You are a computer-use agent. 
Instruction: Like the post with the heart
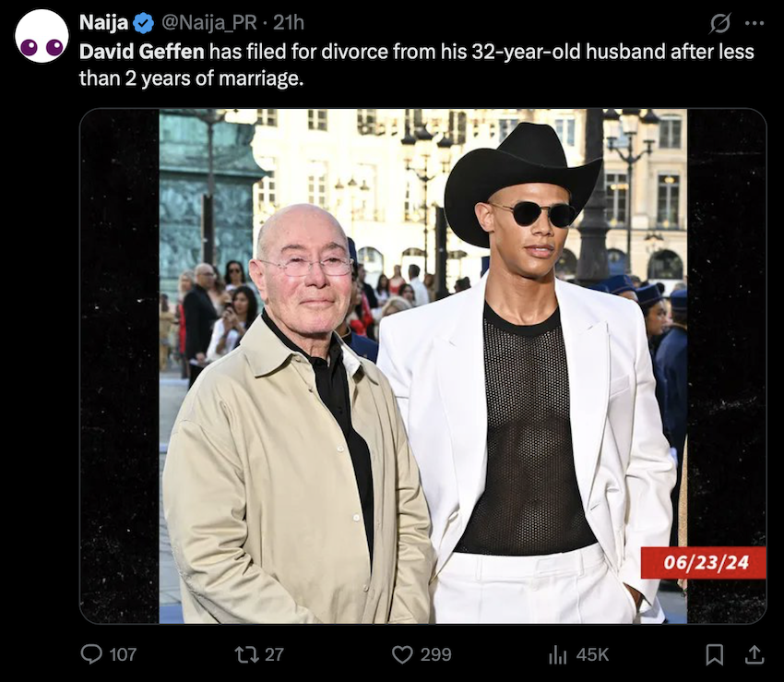[x=402, y=654]
